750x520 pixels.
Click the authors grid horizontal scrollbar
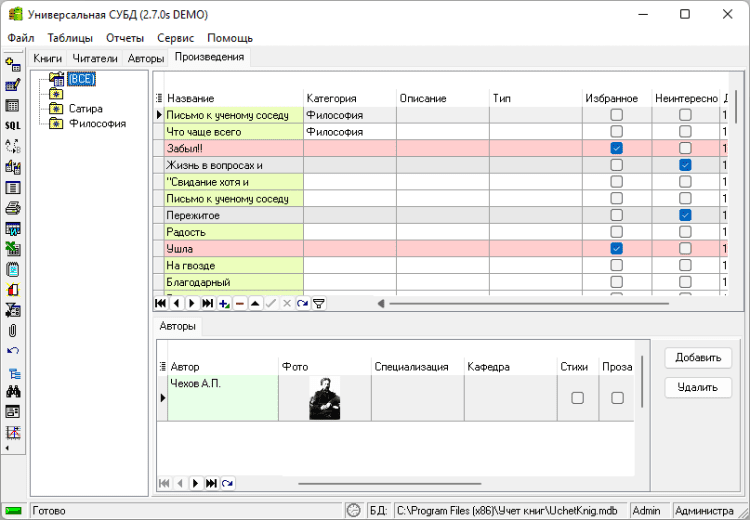[x=389, y=484]
